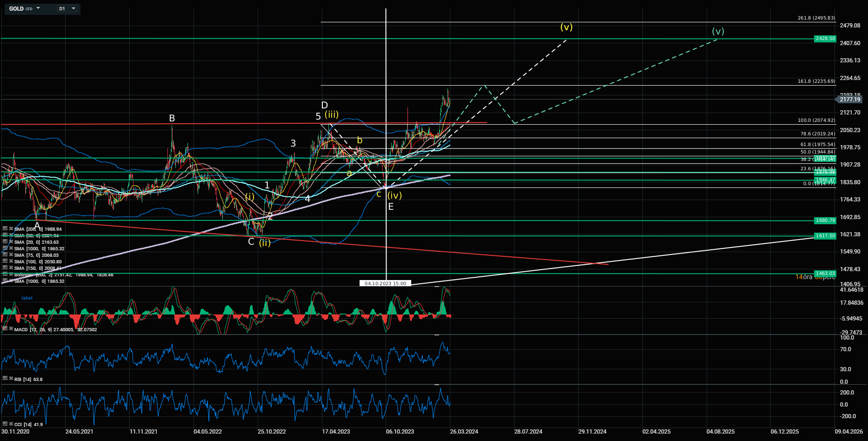Screen dimensions: 868x441
Task: Remove the RSI [14] indicator
Action: (11, 379)
